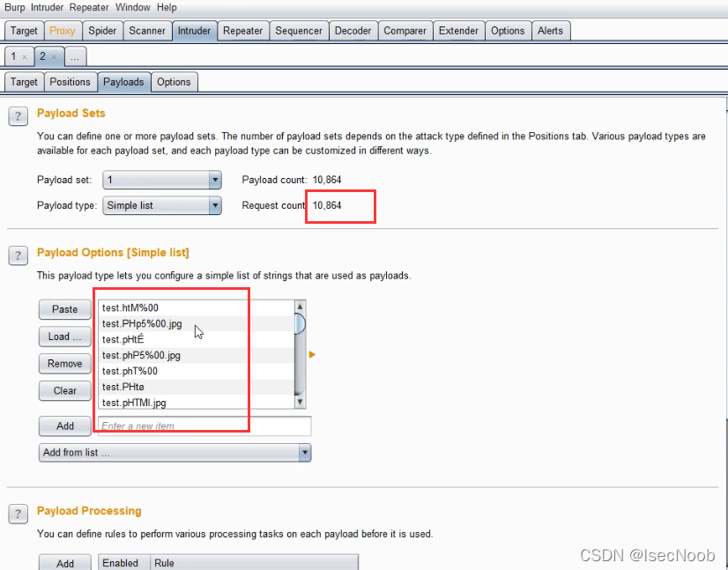Select payload test.phT%00
728x570 pixels.
pyautogui.click(x=197, y=371)
